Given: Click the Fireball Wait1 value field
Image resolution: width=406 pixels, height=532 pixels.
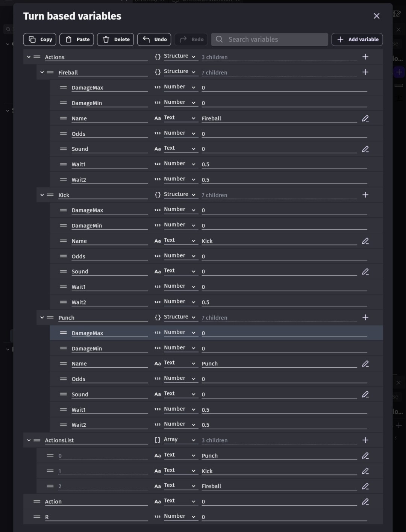Looking at the screenshot, I should tap(284, 164).
